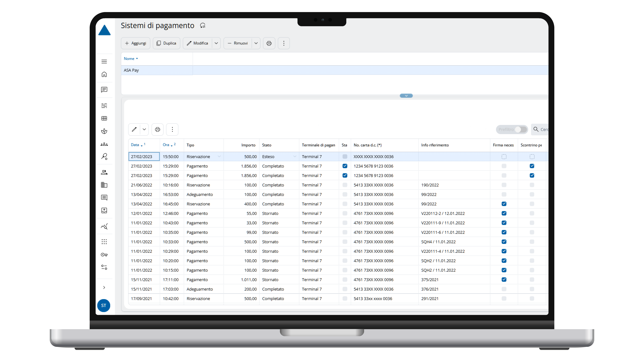644x362 pixels.
Task: Open the building company sidebar icon
Action: coord(104,185)
